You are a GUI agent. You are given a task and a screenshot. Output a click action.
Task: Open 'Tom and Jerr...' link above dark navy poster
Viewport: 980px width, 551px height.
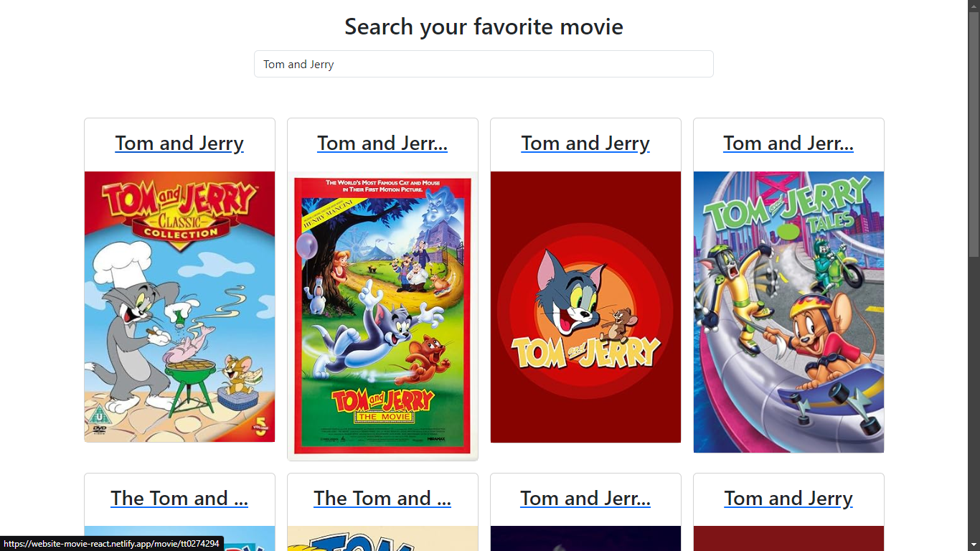[585, 499]
